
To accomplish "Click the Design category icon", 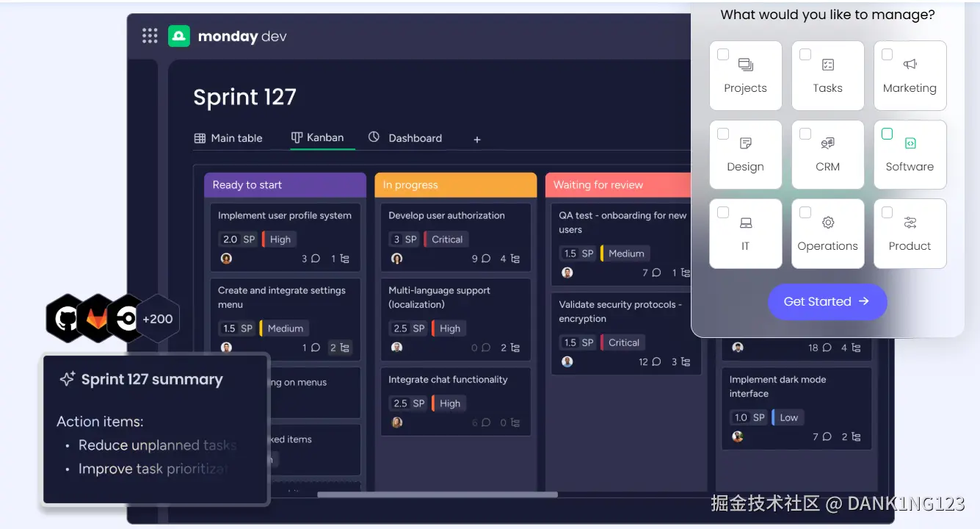I will (746, 143).
